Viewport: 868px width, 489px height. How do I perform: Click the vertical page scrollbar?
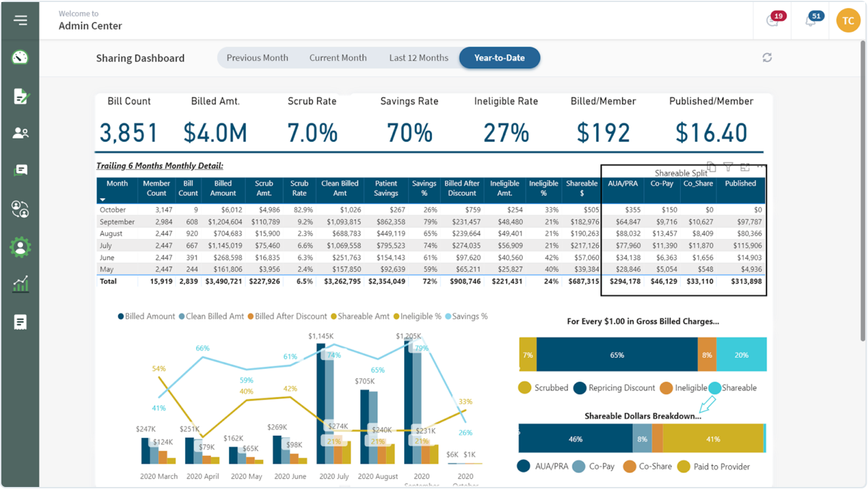pos(862,189)
